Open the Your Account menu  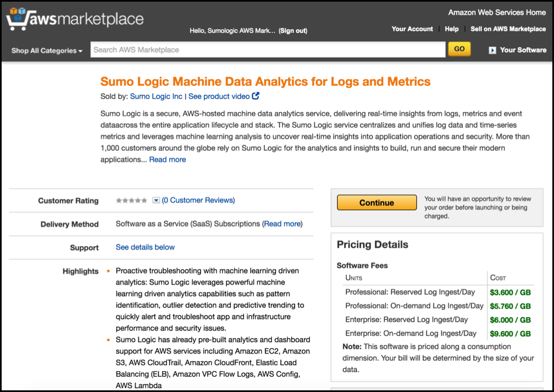click(x=412, y=29)
